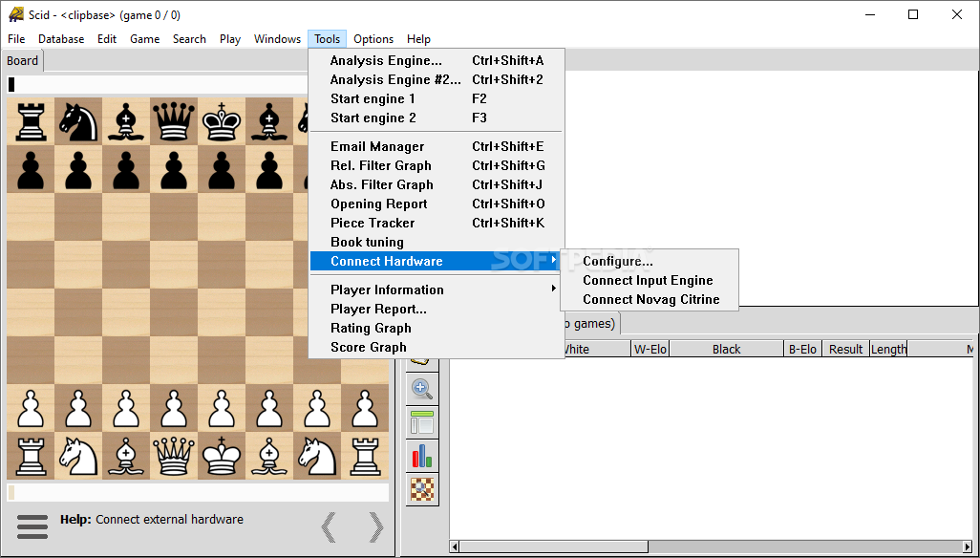This screenshot has height=558, width=980.
Task: Select the black bishop on c8
Action: point(126,121)
